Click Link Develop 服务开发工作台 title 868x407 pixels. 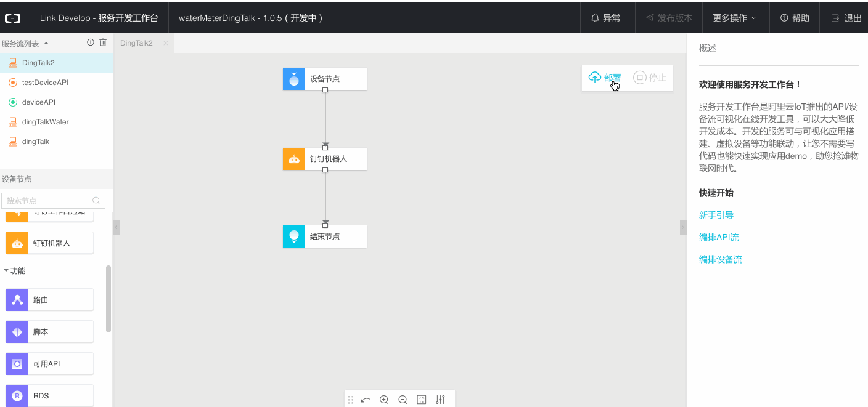point(99,18)
